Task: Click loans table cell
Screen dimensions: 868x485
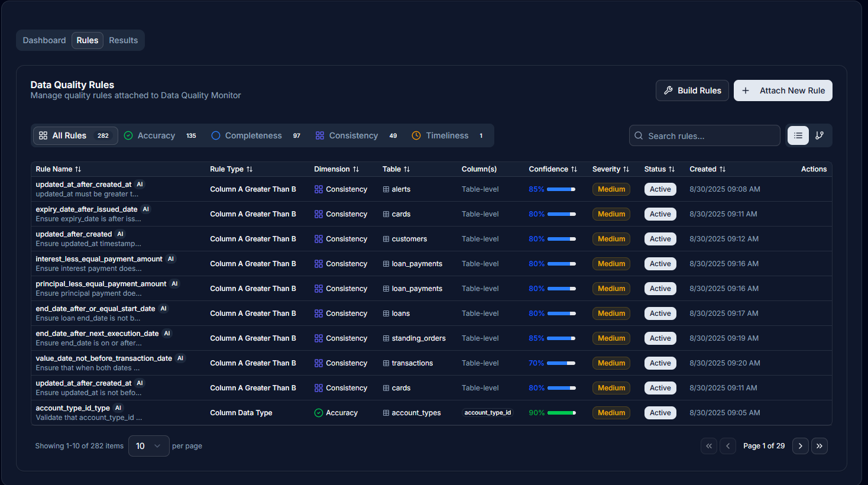Action: (396, 313)
